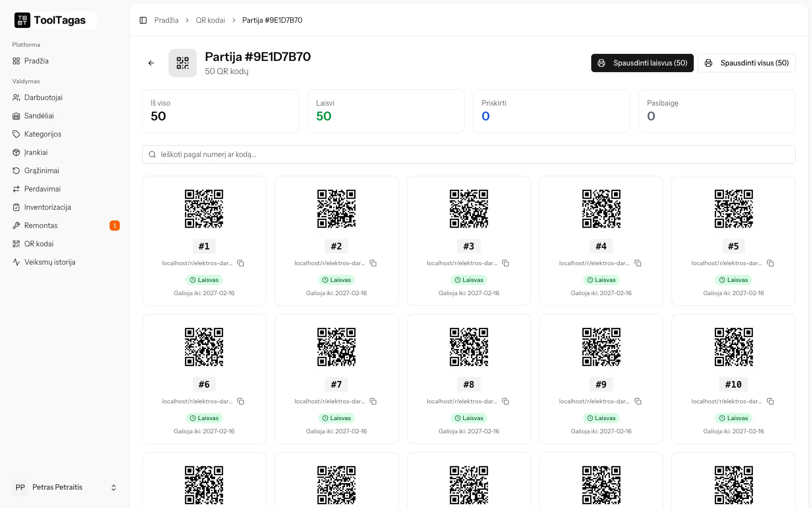The height and width of the screenshot is (508, 812).
Task: Copy link for QR code #9
Action: point(638,401)
